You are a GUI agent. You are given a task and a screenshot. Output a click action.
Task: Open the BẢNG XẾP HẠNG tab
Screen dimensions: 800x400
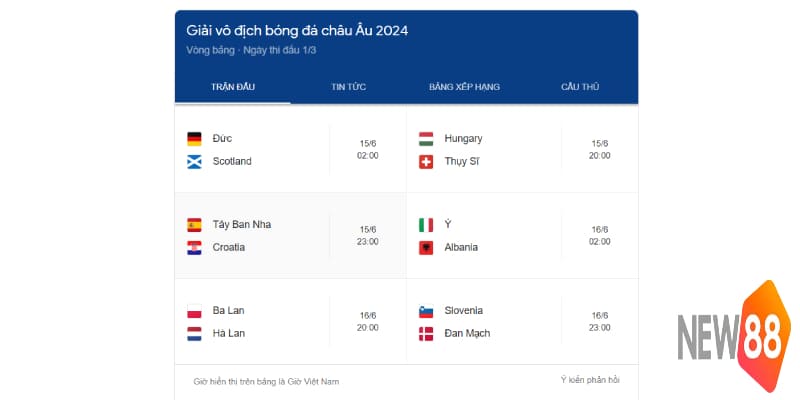tap(464, 87)
